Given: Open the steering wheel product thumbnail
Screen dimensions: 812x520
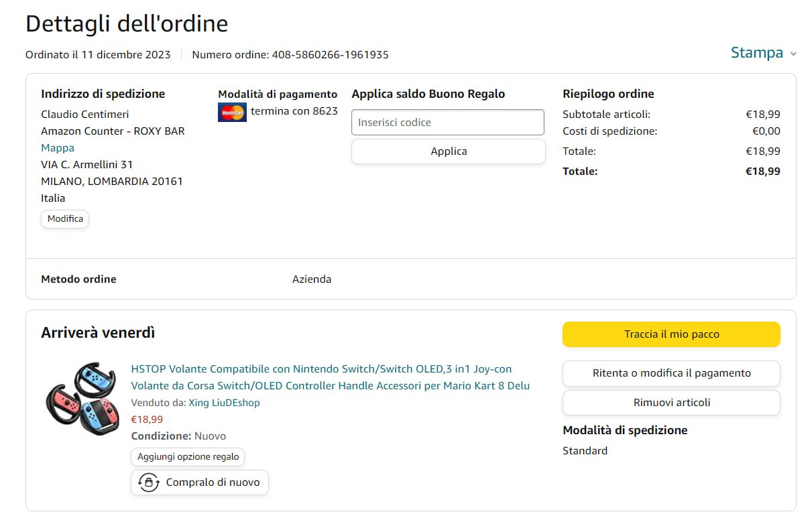Looking at the screenshot, I should pyautogui.click(x=80, y=399).
